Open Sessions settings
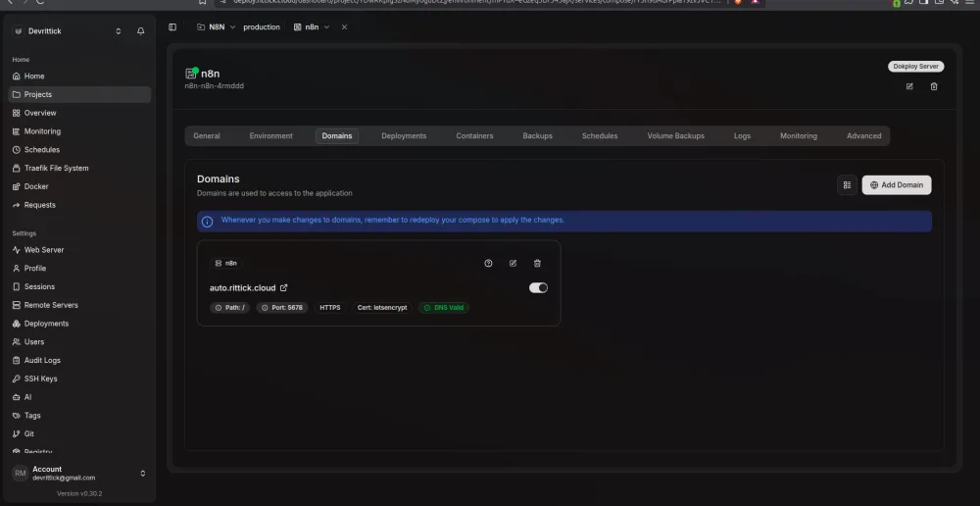This screenshot has height=506, width=980. click(79, 287)
